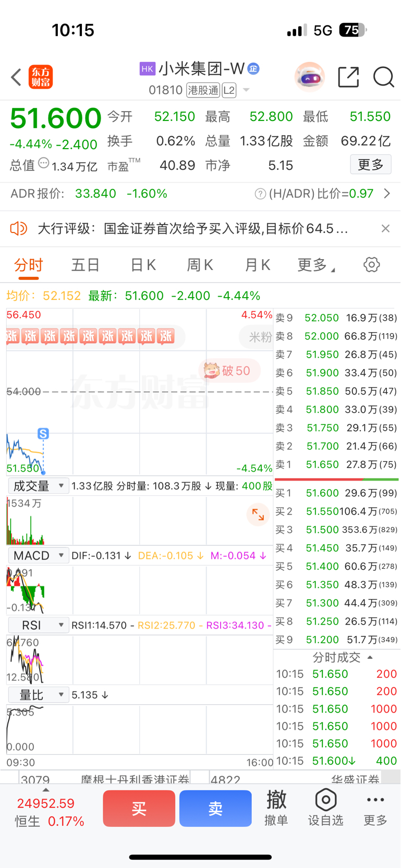Switch to the 日K tab

(143, 265)
